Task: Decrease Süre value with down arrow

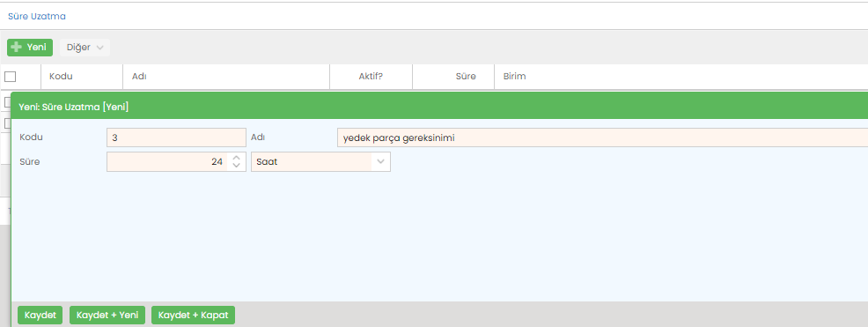Action: pyautogui.click(x=237, y=166)
